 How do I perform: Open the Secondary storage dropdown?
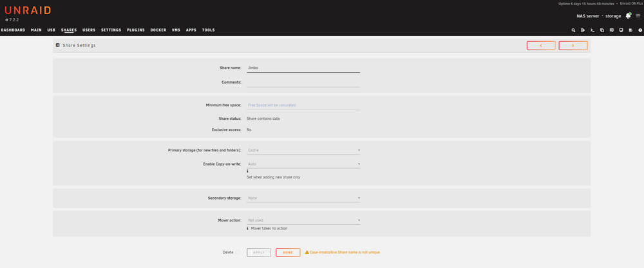[303, 198]
